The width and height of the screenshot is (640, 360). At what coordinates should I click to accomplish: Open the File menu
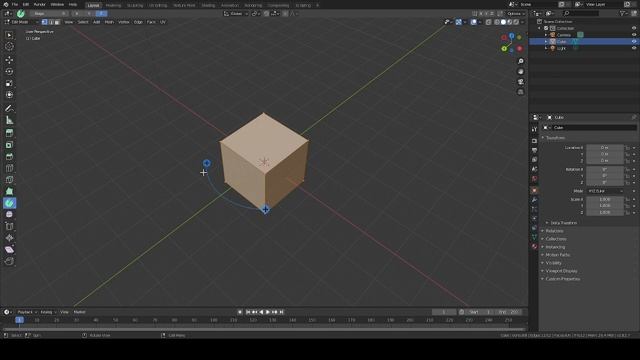coord(15,4)
